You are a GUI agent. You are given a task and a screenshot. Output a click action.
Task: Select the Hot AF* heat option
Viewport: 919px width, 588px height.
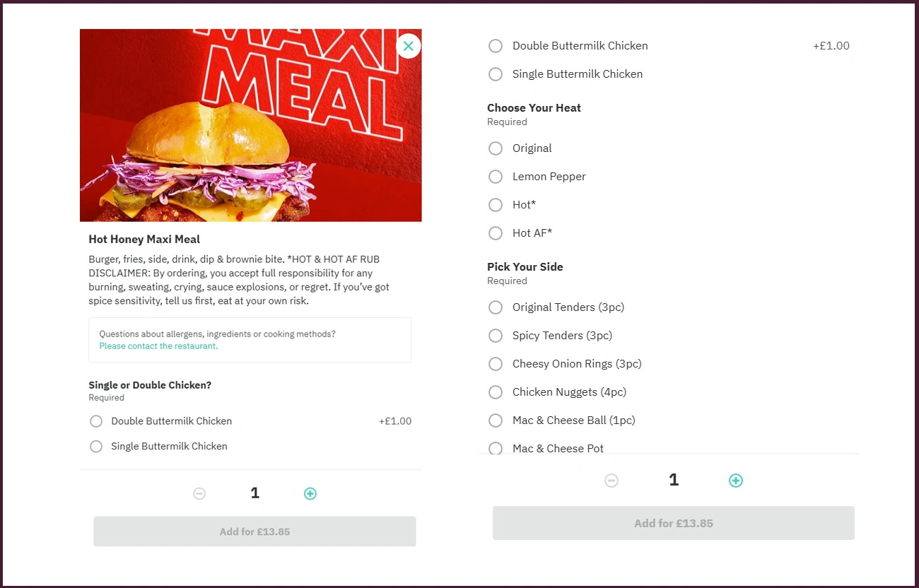tap(669, 233)
